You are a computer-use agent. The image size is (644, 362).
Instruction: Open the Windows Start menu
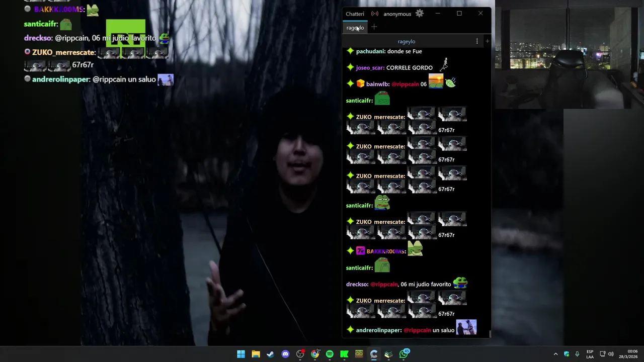(x=241, y=354)
